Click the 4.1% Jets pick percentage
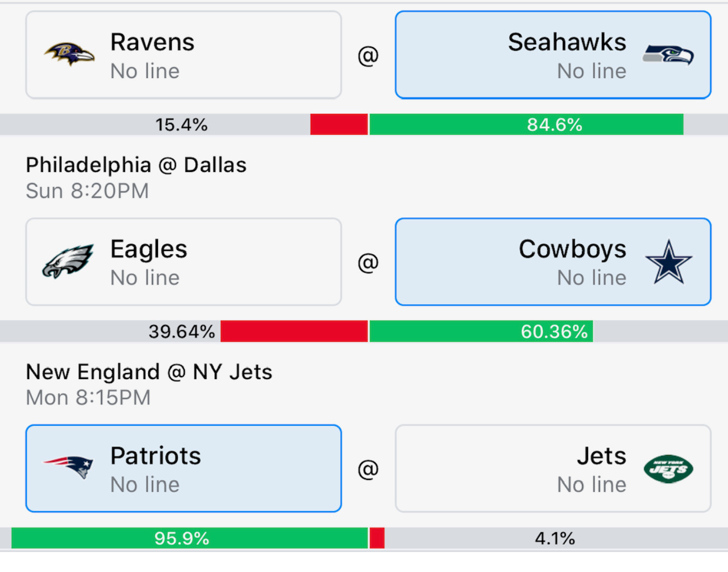The image size is (728, 572). (555, 538)
